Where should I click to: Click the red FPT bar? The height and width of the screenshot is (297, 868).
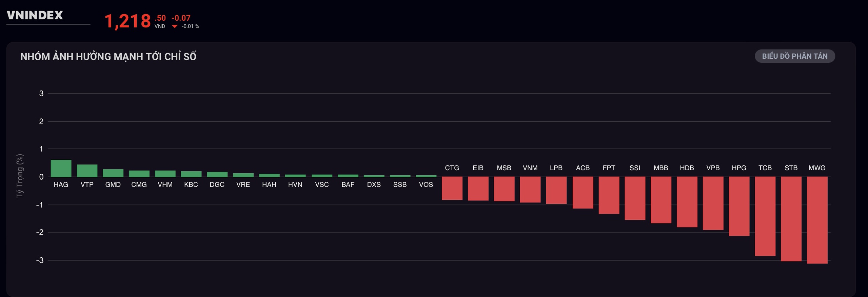[x=609, y=195]
